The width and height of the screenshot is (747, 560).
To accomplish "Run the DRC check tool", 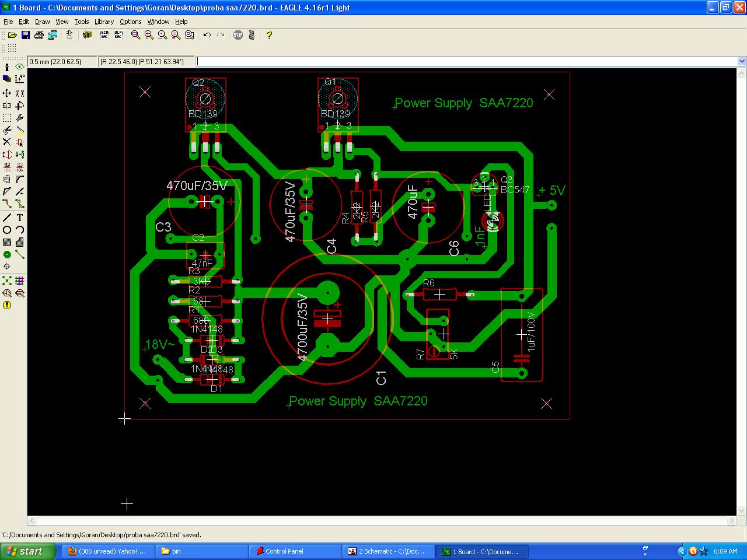I will [20, 293].
